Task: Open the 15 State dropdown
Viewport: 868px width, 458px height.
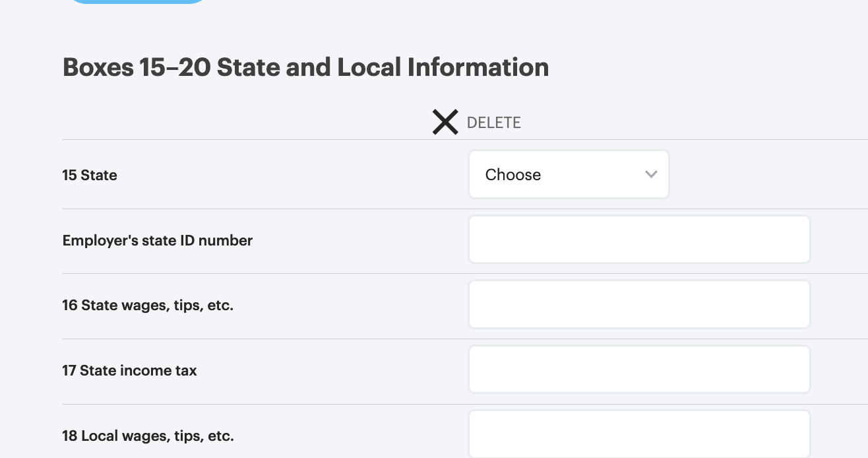Action: click(x=569, y=174)
